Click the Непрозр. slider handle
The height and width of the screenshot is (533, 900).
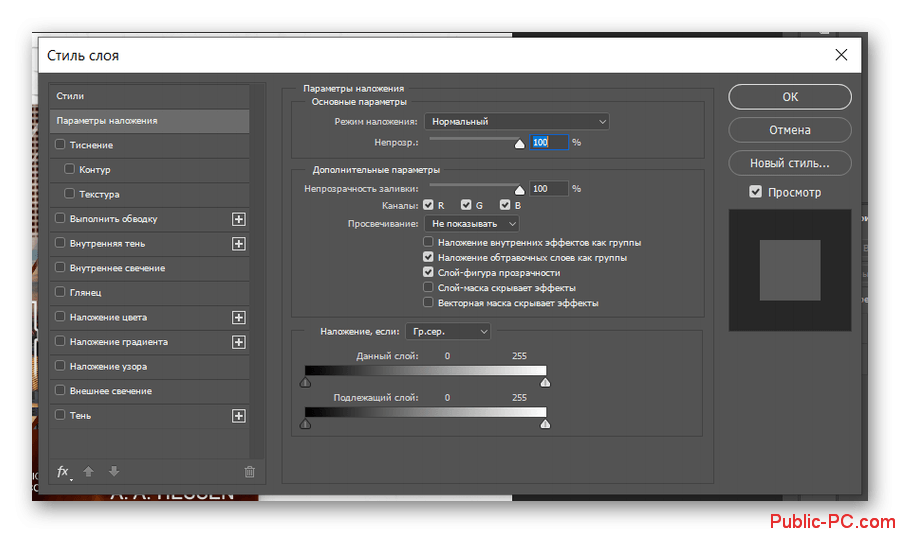coord(519,143)
